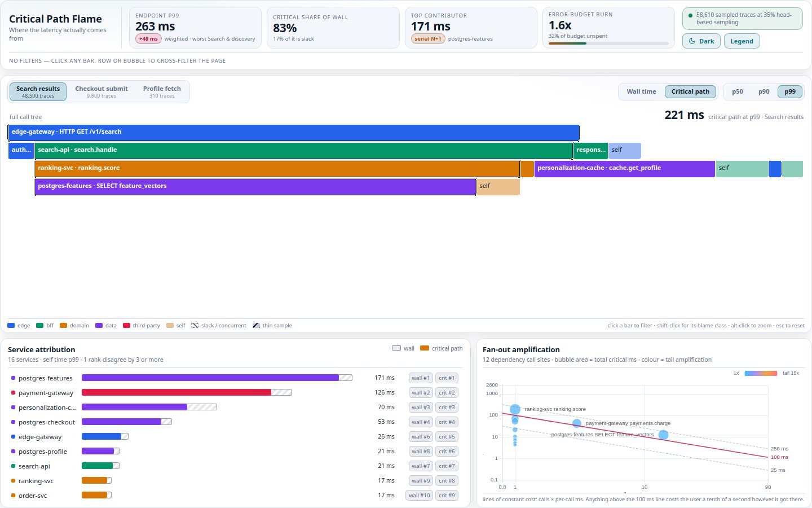Click the edge legend color swatch
The image size is (812, 508).
tap(11, 326)
